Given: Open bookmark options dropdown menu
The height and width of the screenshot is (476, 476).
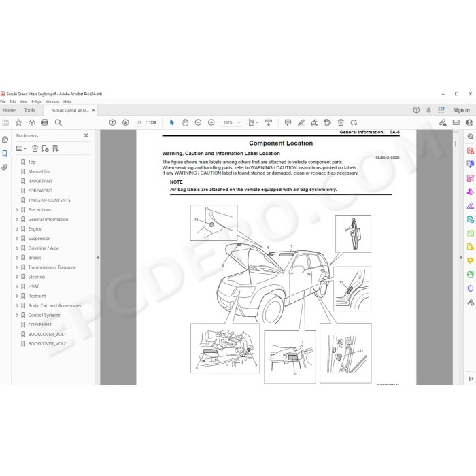Looking at the screenshot, I should click(21, 148).
